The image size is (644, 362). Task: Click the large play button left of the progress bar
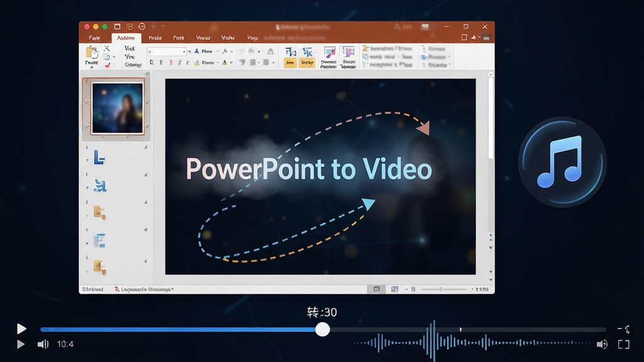point(21,329)
